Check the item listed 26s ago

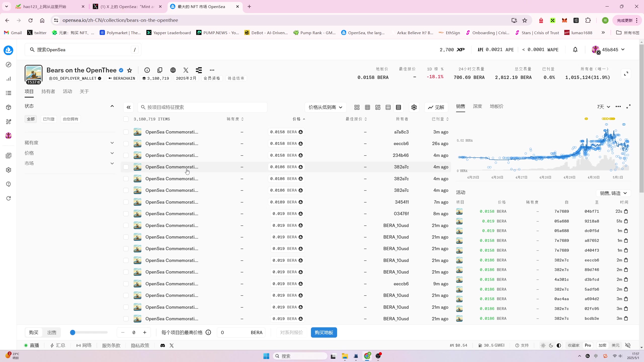(x=126, y=144)
